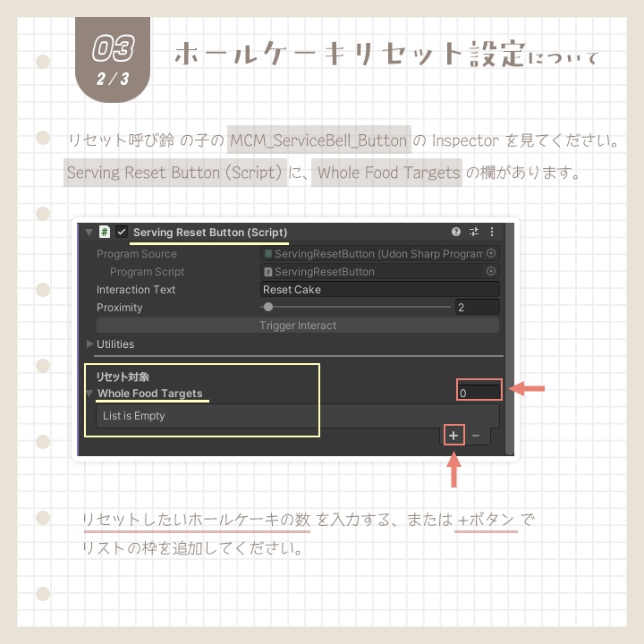Collapse the Whole Food Targets list
Image resolution: width=644 pixels, height=644 pixels.
click(x=89, y=393)
